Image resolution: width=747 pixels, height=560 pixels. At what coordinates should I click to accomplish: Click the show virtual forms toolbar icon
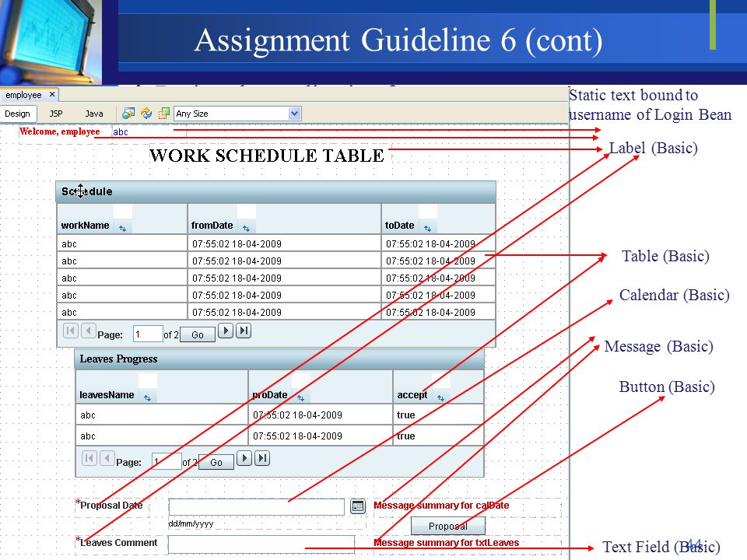pyautogui.click(x=164, y=114)
